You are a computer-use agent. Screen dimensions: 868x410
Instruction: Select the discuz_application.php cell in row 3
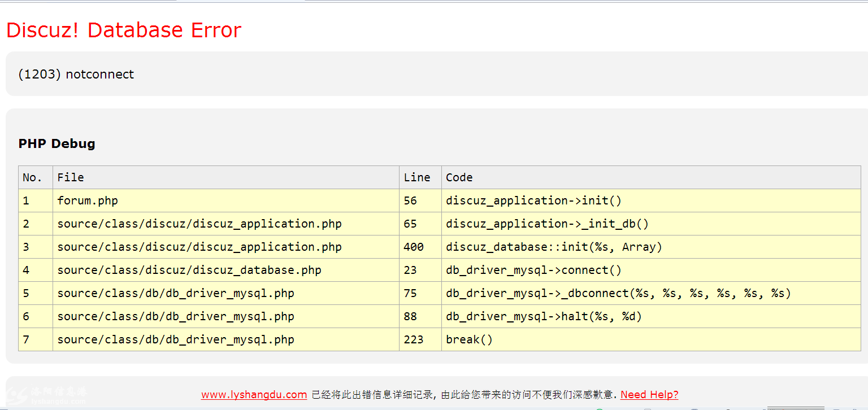[x=226, y=247]
